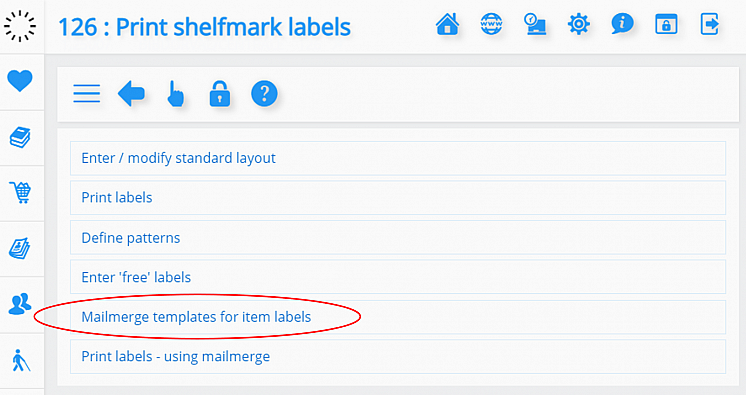The width and height of the screenshot is (746, 395).
Task: Click the home icon in top bar
Action: [x=447, y=24]
